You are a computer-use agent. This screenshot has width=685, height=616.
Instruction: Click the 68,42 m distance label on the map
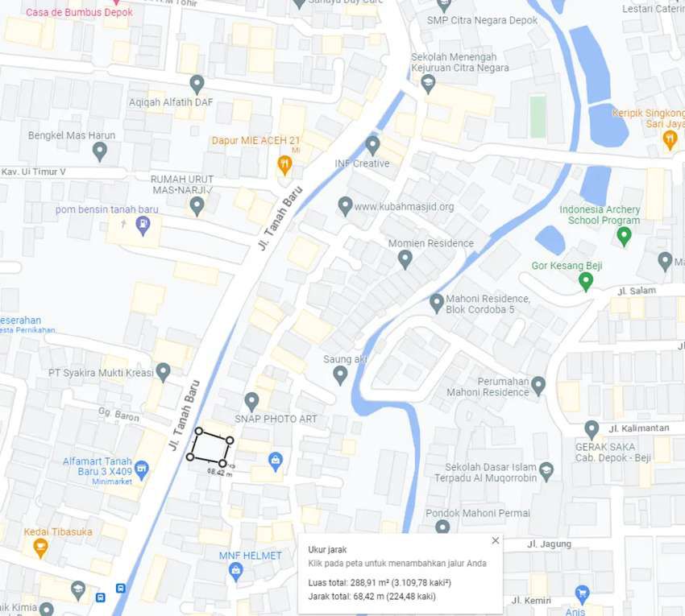coord(220,473)
